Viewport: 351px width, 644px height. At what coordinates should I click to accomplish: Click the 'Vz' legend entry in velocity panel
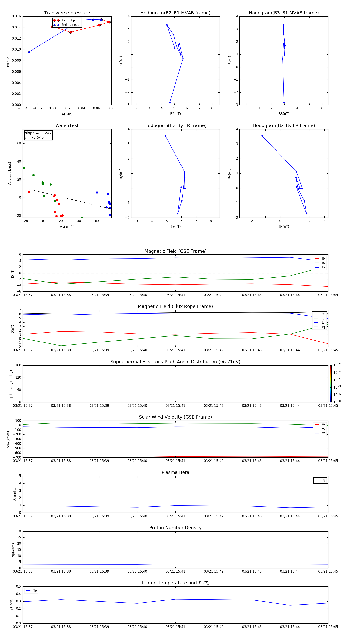[320, 433]
